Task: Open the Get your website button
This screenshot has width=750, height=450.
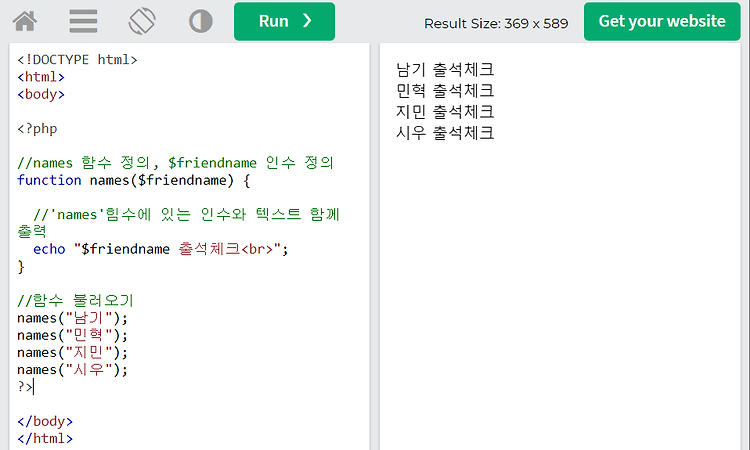Action: (662, 22)
